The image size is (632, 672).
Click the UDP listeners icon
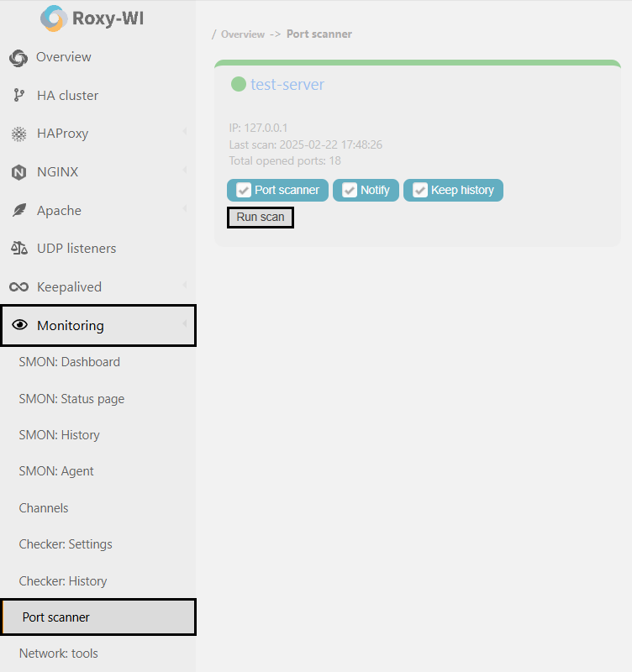(x=18, y=248)
